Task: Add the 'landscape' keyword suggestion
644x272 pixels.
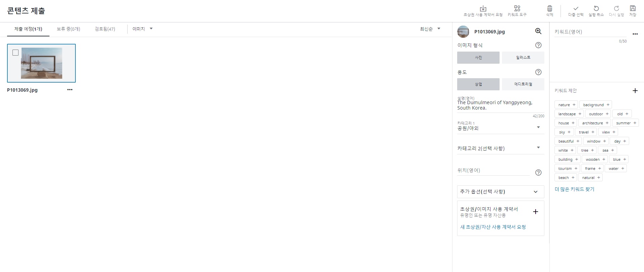Action: [569, 114]
